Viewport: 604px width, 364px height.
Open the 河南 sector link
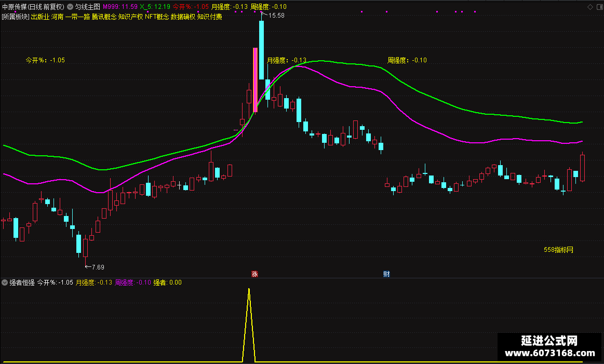(57, 17)
